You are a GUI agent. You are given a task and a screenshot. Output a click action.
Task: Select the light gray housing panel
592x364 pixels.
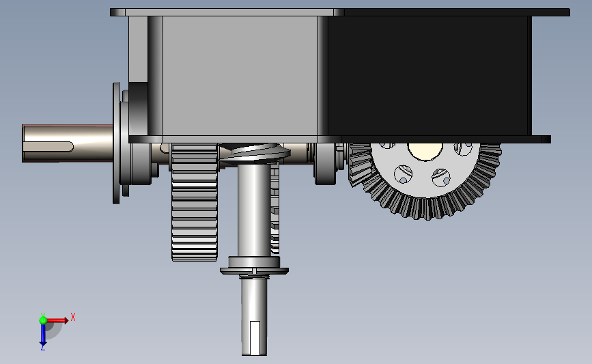(240, 76)
